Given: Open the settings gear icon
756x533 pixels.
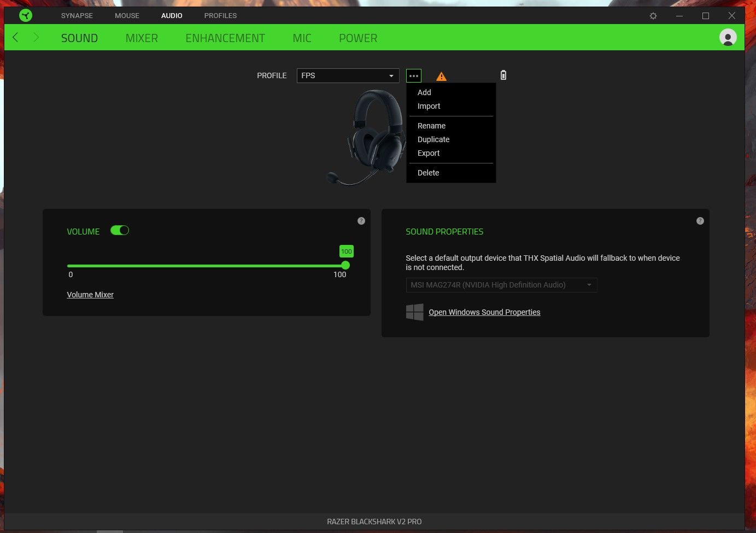Looking at the screenshot, I should (653, 16).
